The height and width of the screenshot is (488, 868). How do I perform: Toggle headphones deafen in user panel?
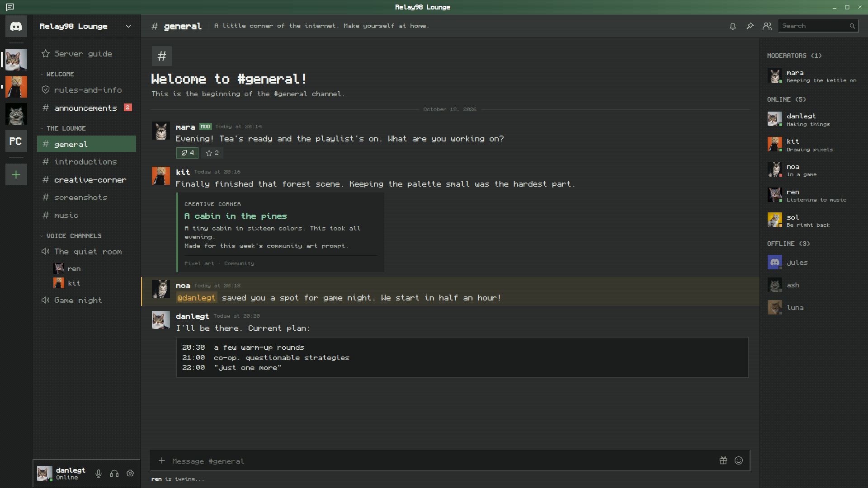[x=114, y=474]
